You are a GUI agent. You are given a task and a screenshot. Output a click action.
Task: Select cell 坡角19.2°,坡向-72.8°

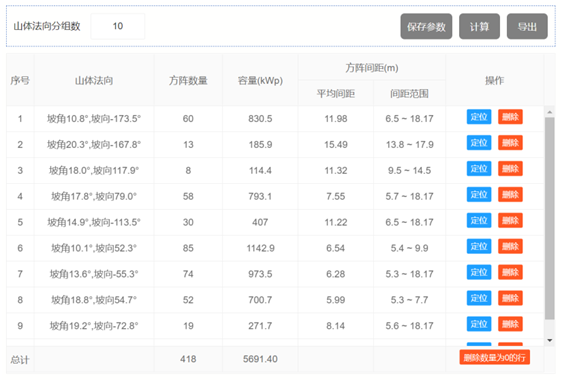(x=94, y=326)
